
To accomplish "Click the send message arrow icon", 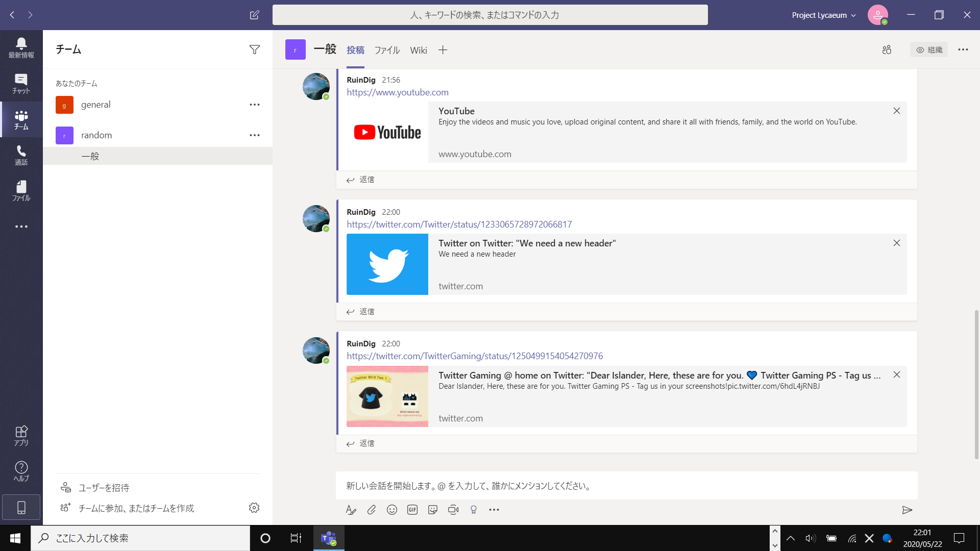I will point(907,510).
